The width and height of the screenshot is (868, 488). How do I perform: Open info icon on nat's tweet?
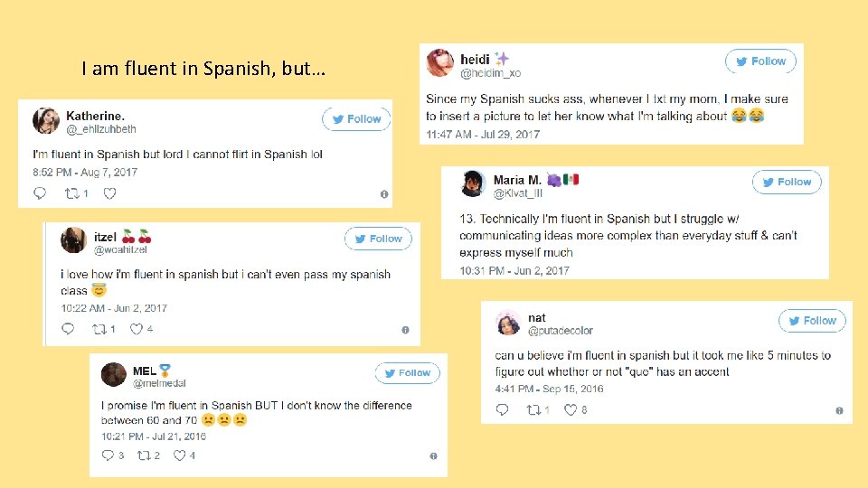pyautogui.click(x=839, y=411)
